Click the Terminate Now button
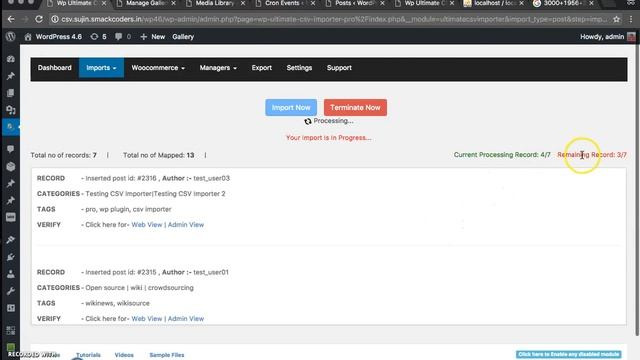 (355, 107)
